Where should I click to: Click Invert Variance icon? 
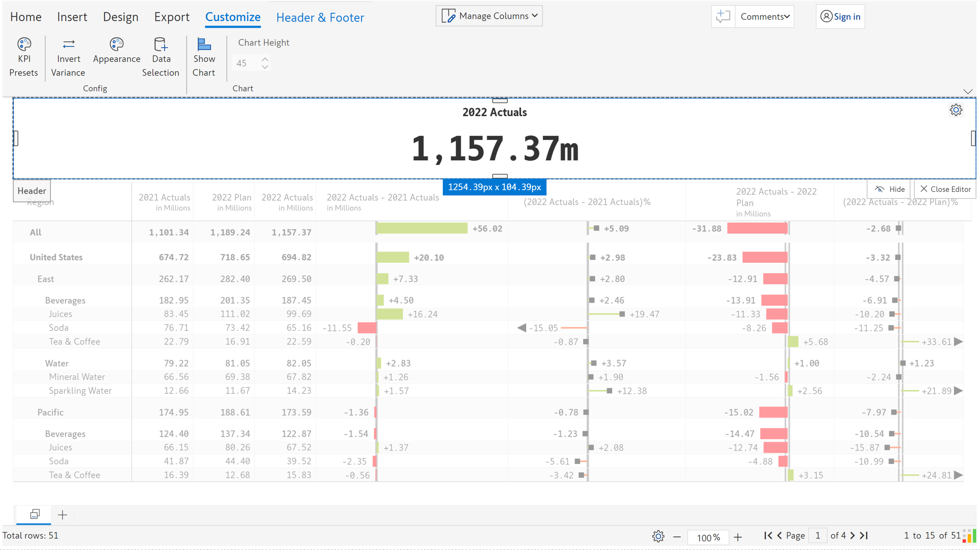[68, 44]
